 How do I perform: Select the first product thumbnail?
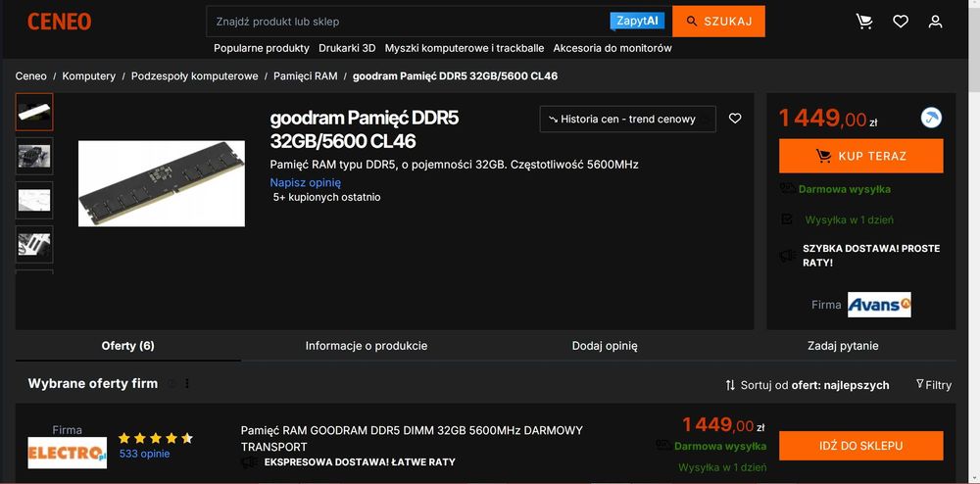(x=34, y=112)
